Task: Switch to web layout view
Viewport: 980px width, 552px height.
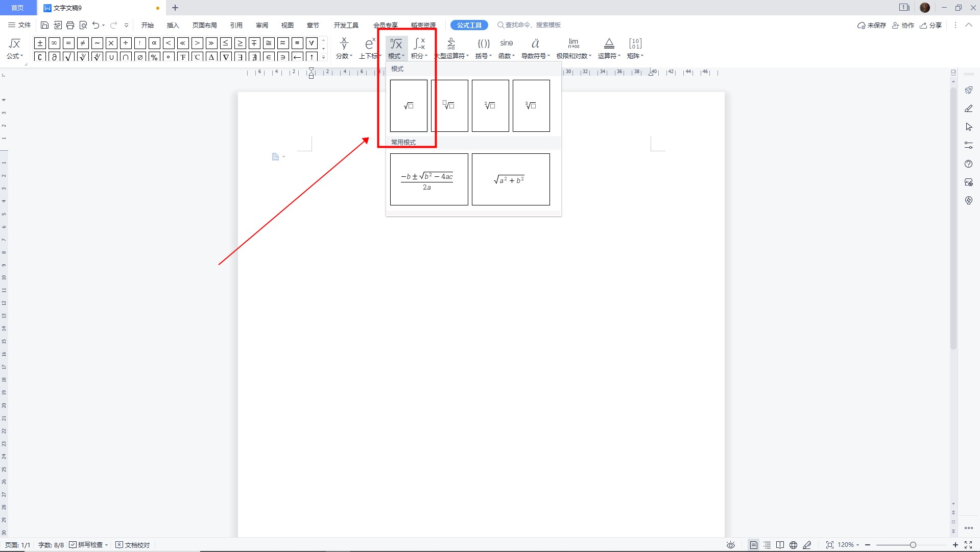Action: tap(793, 545)
